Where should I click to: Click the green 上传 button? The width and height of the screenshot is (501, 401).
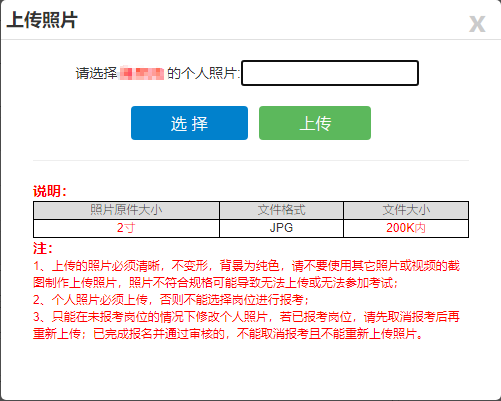click(x=315, y=123)
